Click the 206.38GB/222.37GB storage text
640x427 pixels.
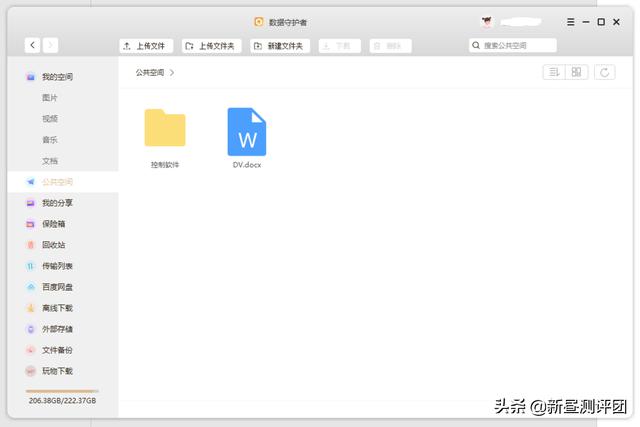click(x=62, y=400)
